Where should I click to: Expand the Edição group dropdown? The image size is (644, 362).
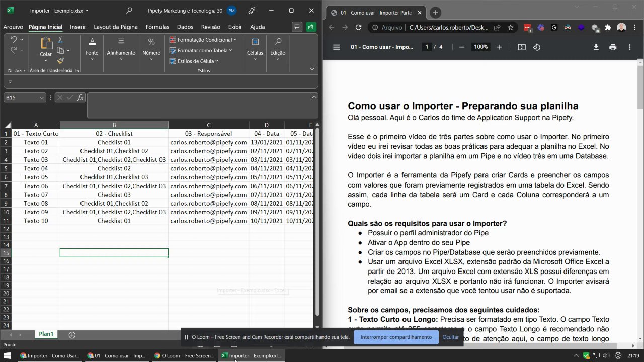[278, 59]
